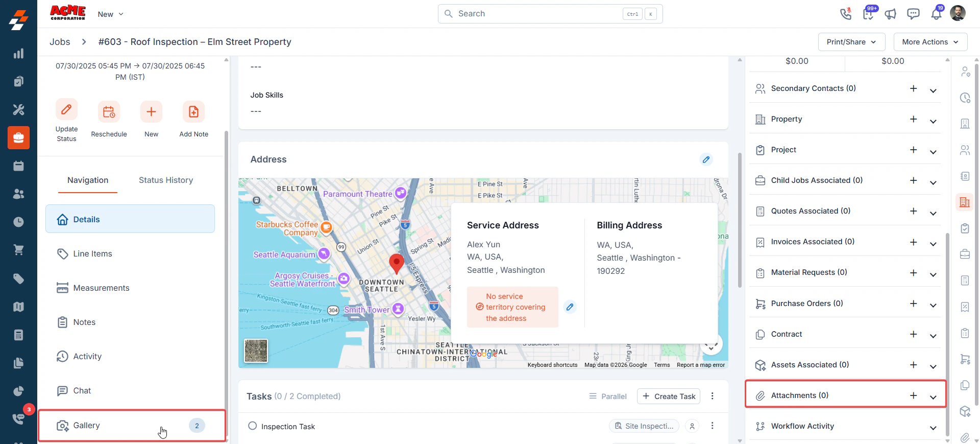The image size is (980, 444).
Task: Click the Create Task button
Action: point(669,396)
